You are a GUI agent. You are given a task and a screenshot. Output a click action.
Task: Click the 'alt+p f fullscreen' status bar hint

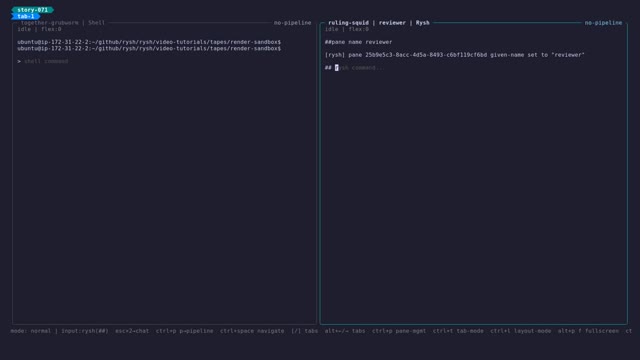(588, 331)
